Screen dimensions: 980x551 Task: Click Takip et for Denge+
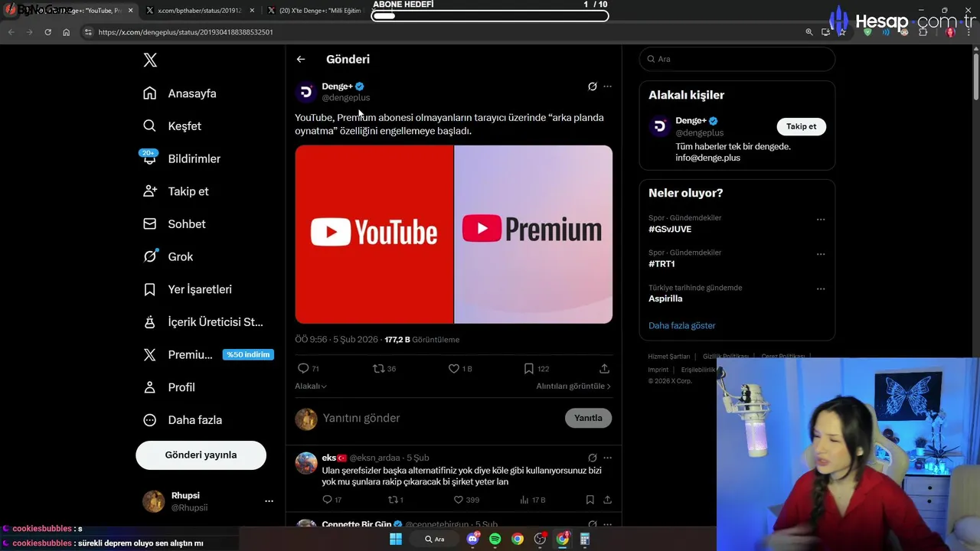801,126
